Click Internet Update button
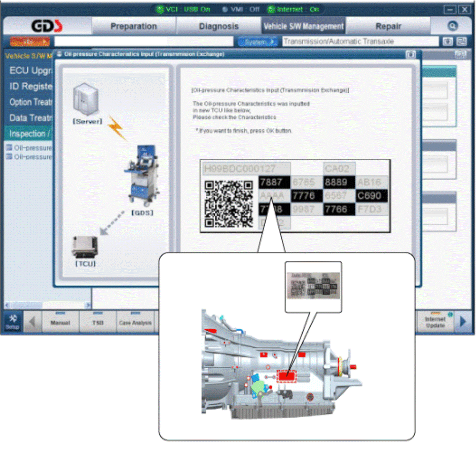Image resolution: width=476 pixels, height=454 pixels. point(435,322)
